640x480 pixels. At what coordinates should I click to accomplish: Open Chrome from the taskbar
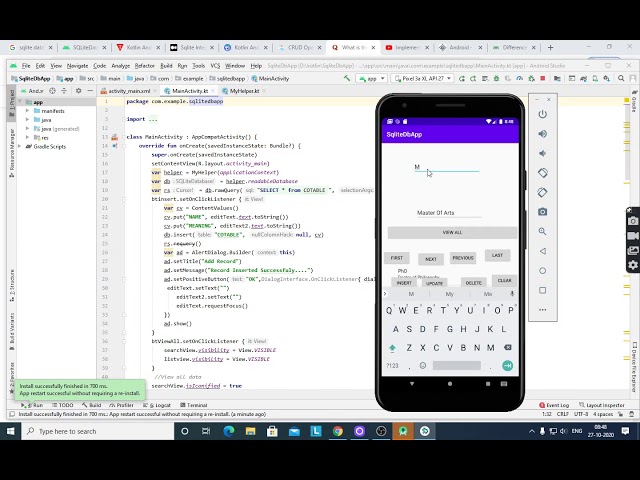(338, 431)
